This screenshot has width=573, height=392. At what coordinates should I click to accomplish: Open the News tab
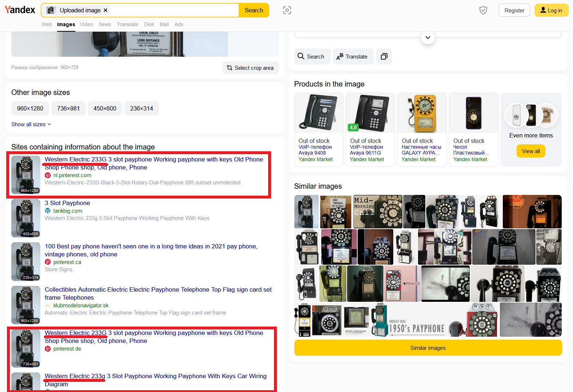click(x=105, y=24)
